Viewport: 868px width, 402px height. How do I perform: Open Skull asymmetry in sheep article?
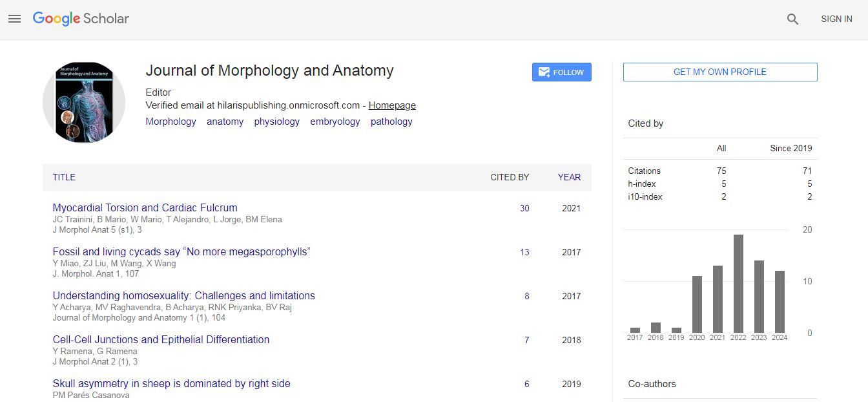point(171,384)
